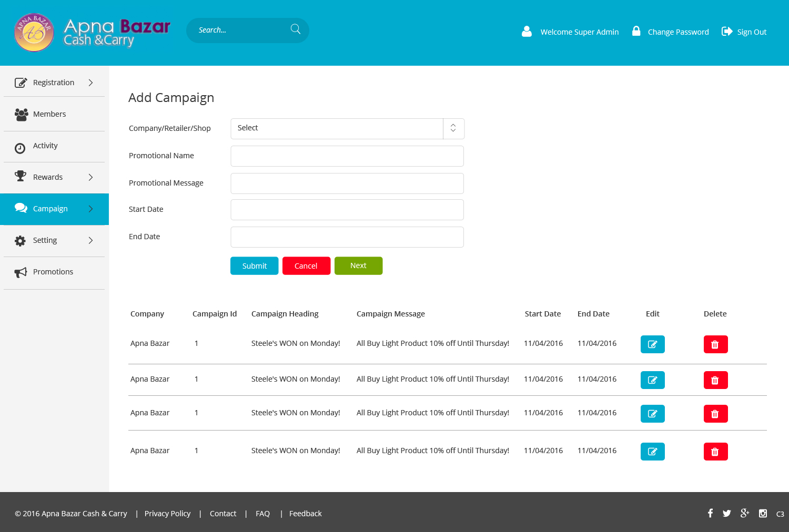789x532 pixels.
Task: Open the Contact footer link
Action: (x=223, y=514)
